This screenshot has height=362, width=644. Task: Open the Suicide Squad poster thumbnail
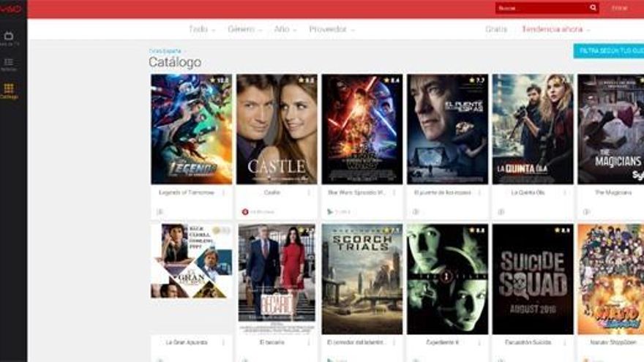[533, 279]
